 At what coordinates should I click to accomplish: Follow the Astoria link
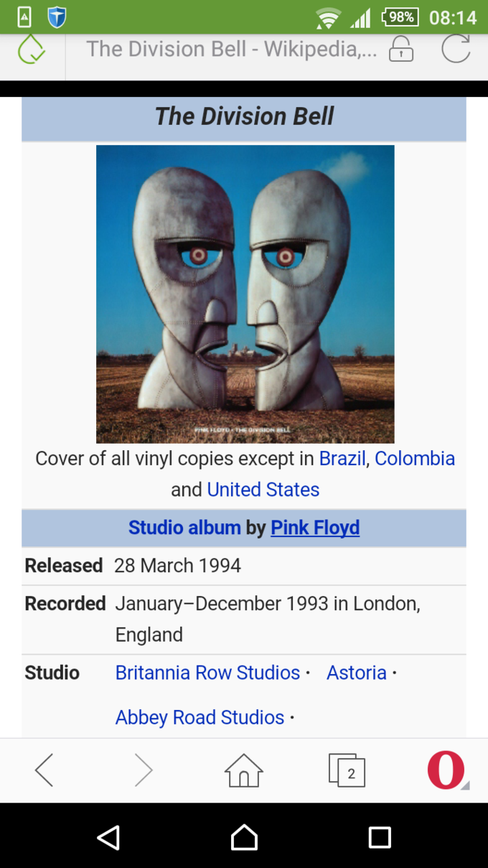point(357,673)
